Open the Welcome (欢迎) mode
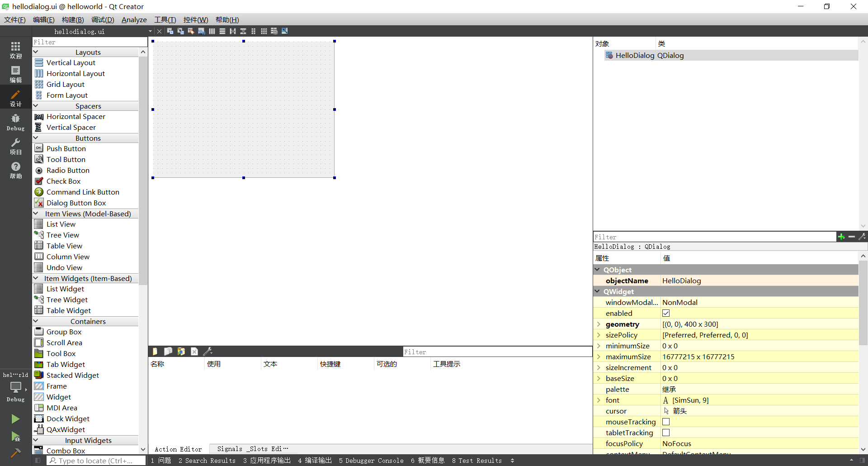 16,50
